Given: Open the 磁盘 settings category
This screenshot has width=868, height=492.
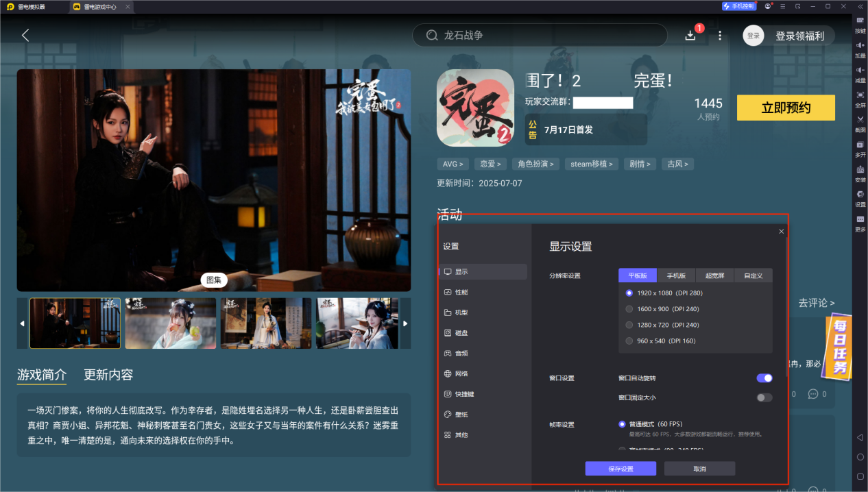Looking at the screenshot, I should click(x=483, y=333).
